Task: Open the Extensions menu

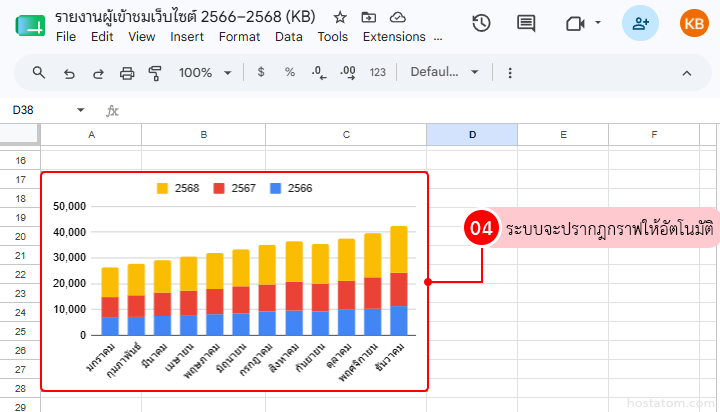Action: point(394,37)
